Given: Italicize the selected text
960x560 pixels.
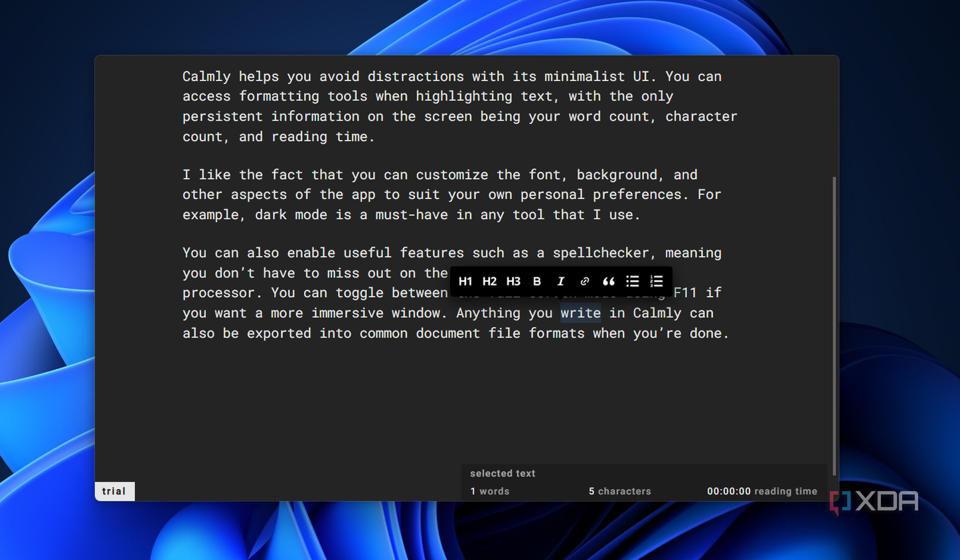Looking at the screenshot, I should pos(561,281).
